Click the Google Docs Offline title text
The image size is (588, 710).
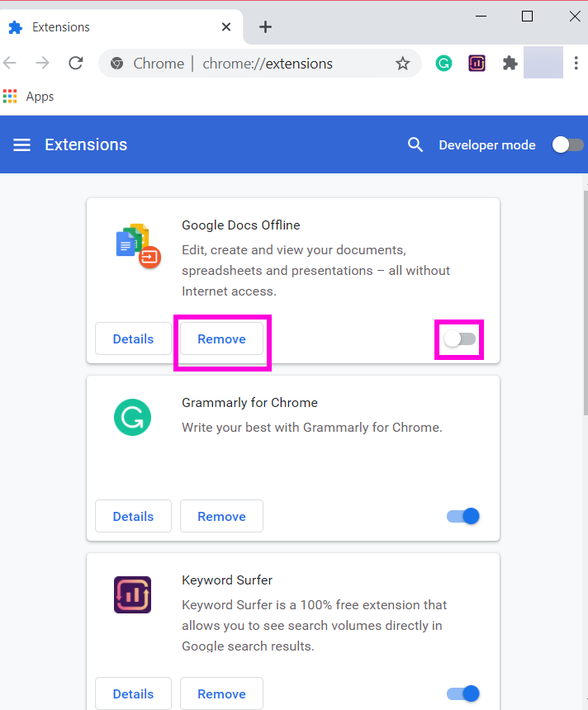pyautogui.click(x=241, y=225)
